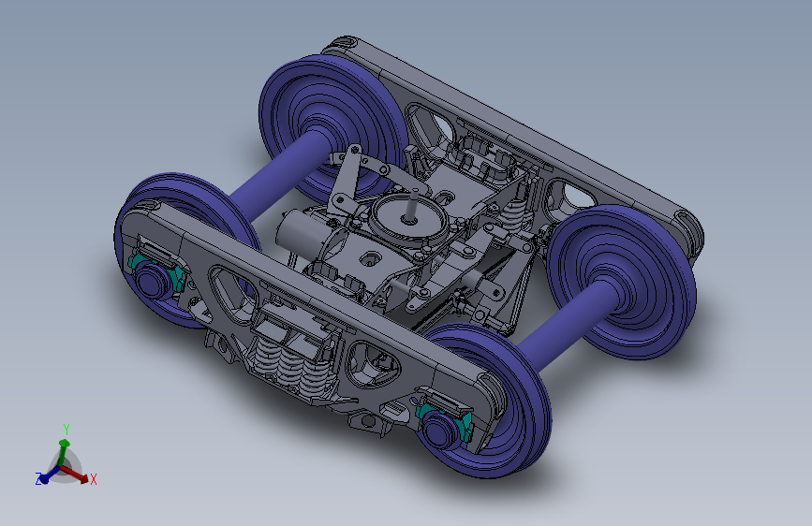Click the green Y axis of the orientation triad

pyautogui.click(x=63, y=452)
